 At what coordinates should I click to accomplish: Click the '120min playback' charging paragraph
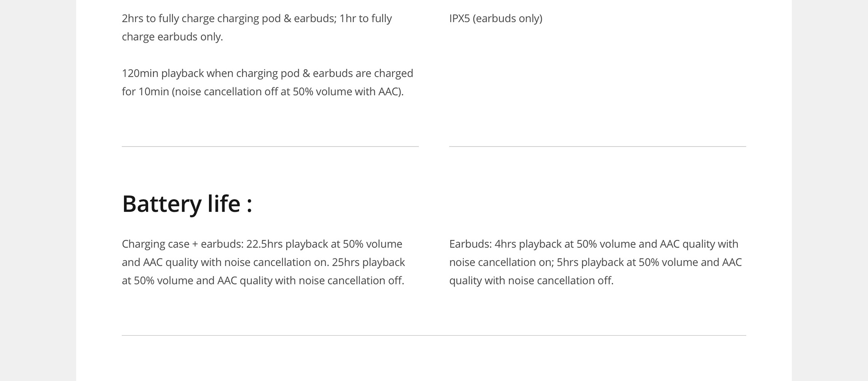tap(268, 82)
